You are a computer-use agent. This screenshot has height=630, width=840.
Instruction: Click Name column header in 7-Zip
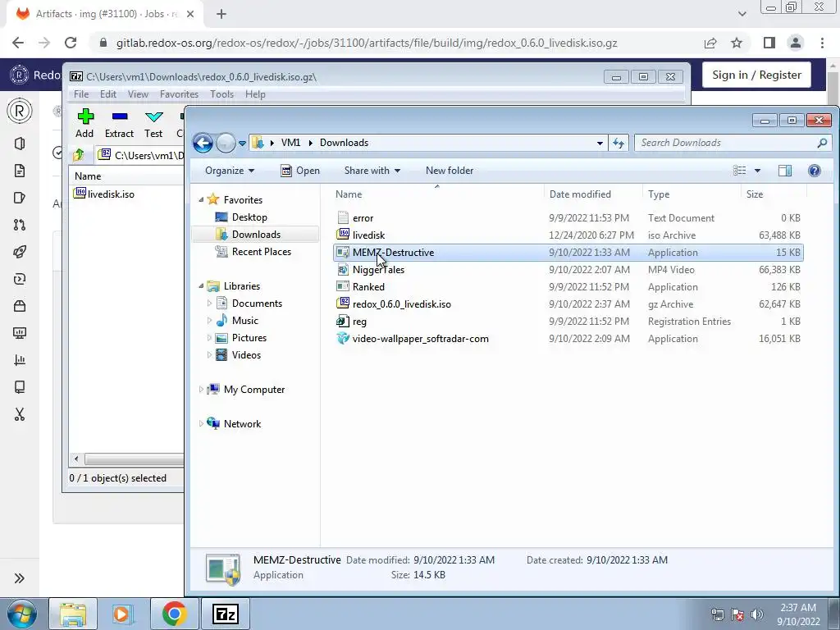click(126, 176)
